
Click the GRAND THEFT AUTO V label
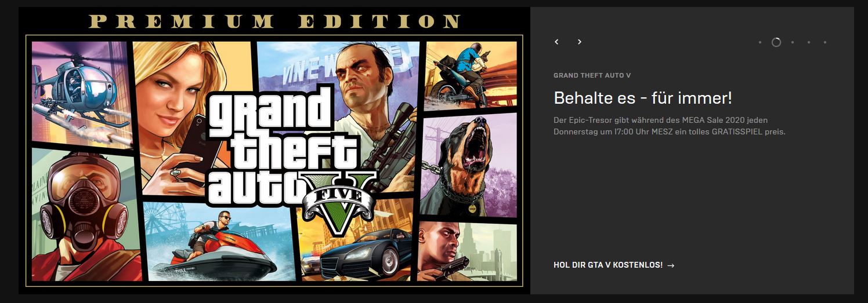(592, 76)
